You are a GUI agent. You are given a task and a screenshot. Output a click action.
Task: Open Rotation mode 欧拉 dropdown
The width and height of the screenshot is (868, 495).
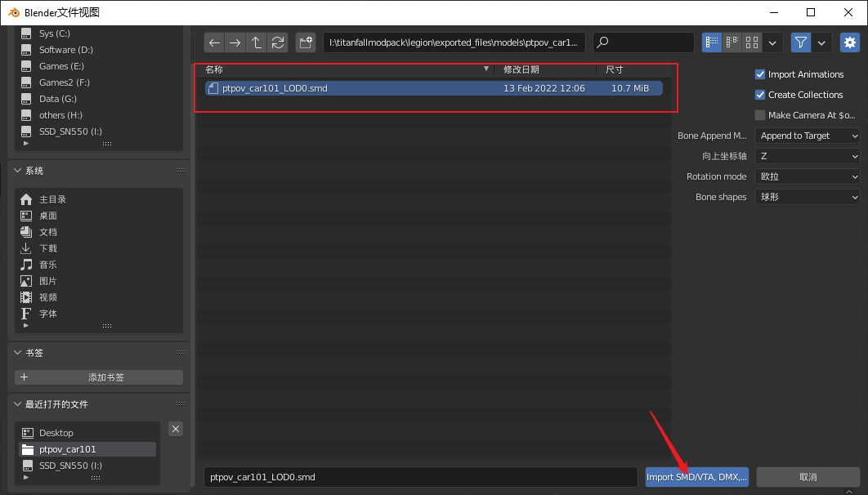coord(807,176)
